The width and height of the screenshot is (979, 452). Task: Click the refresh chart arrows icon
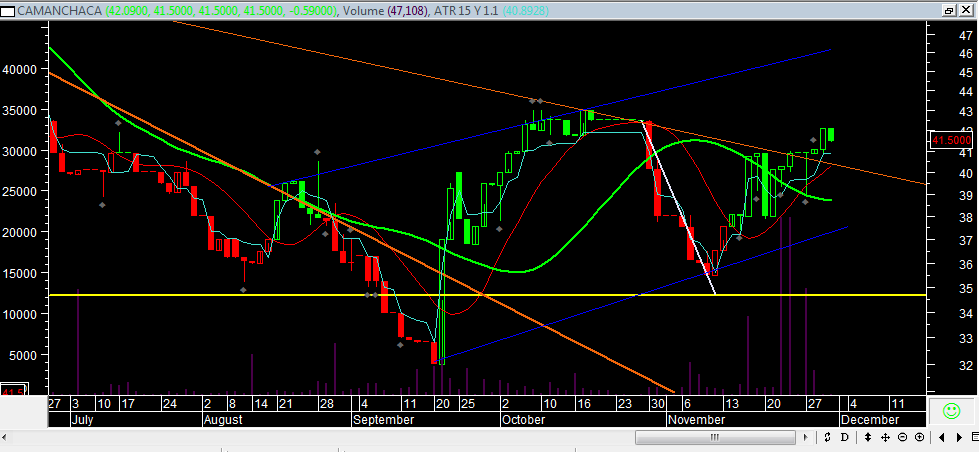pyautogui.click(x=827, y=437)
